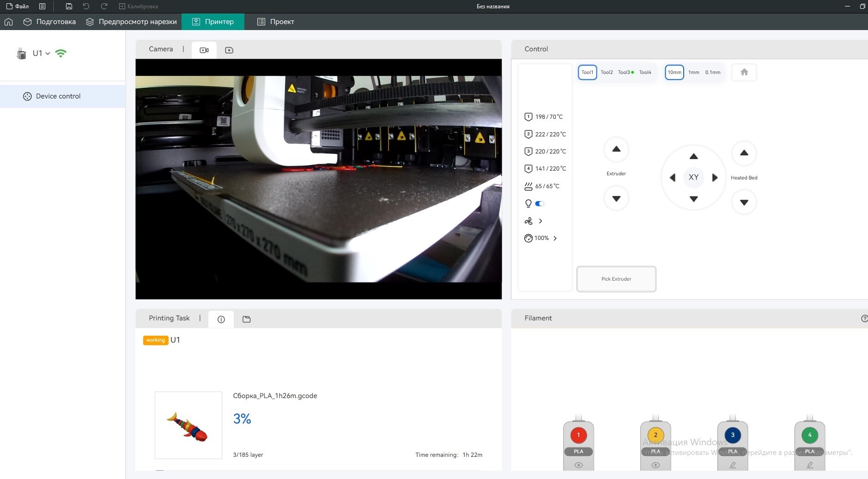Move extruder up with arrow button

[616, 149]
